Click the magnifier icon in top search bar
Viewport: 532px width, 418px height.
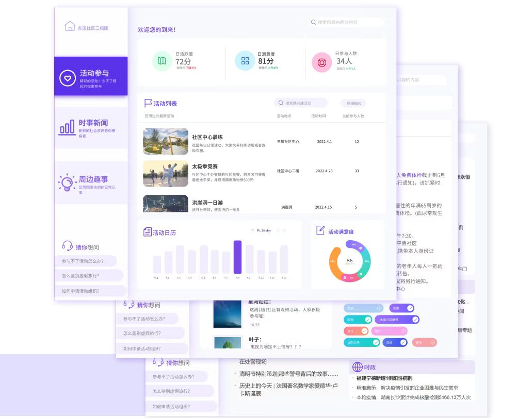[313, 22]
